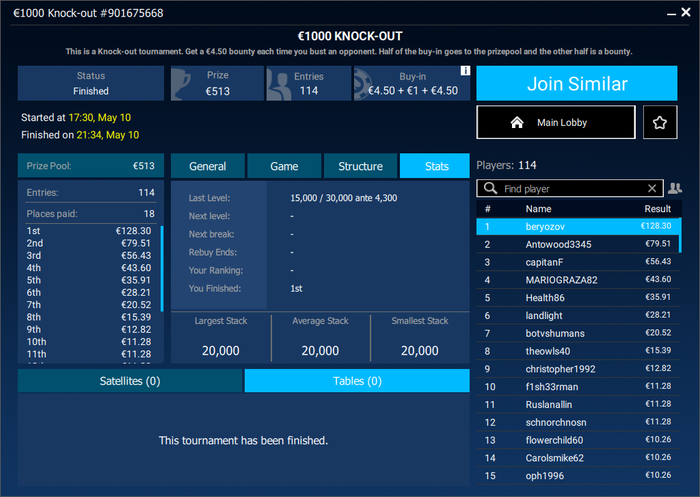Click the 5th place €35.91 payout row
Screen dimensions: 700x497
(x=89, y=280)
